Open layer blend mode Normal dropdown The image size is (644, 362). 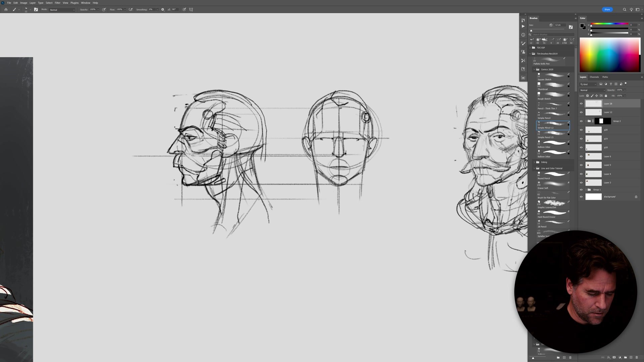tap(593, 90)
